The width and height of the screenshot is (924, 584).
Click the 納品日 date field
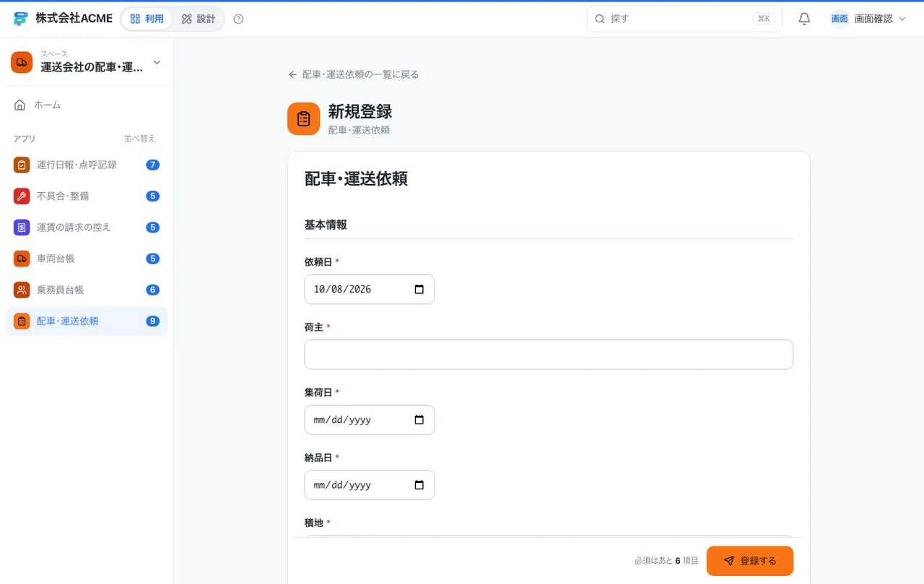[x=370, y=485]
